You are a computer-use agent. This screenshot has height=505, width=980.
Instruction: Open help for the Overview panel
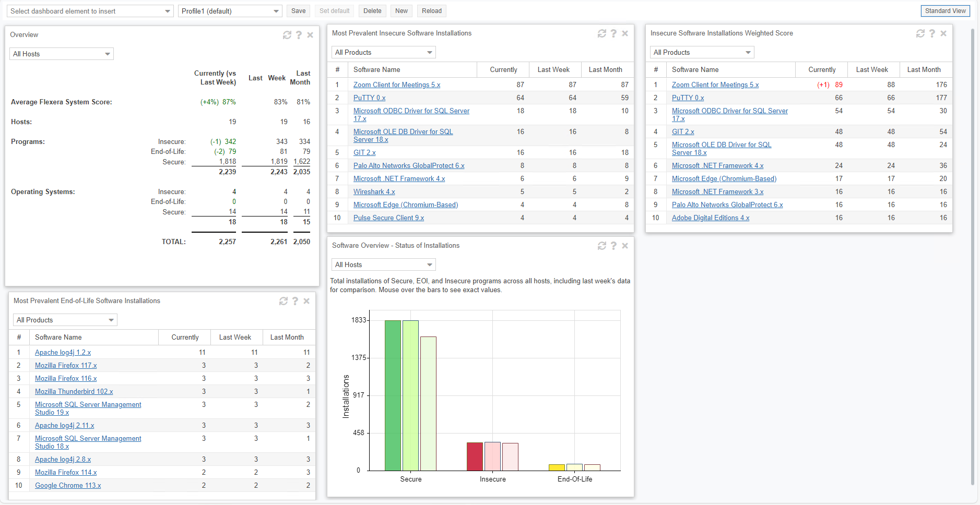[299, 35]
